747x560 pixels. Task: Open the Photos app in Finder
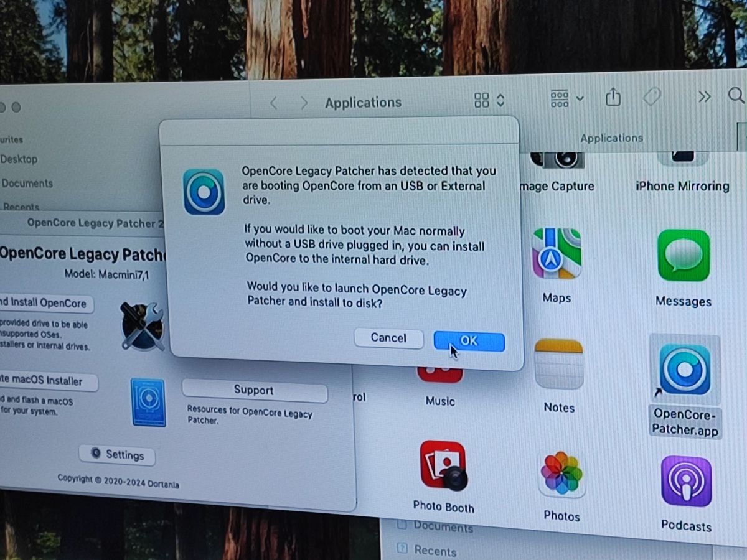click(561, 475)
